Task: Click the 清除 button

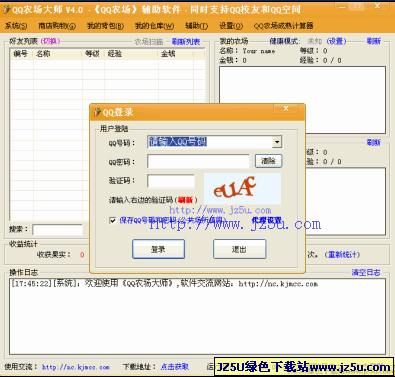Action: [268, 161]
